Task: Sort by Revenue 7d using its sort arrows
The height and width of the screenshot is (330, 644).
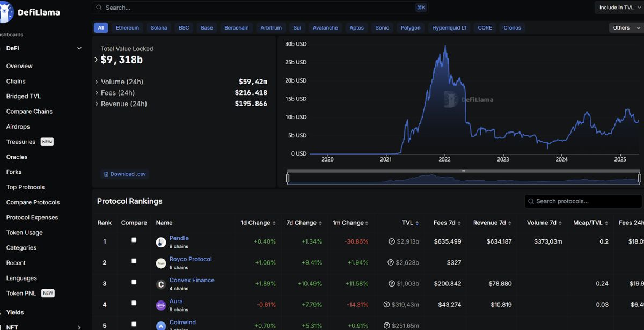Action: click(510, 223)
